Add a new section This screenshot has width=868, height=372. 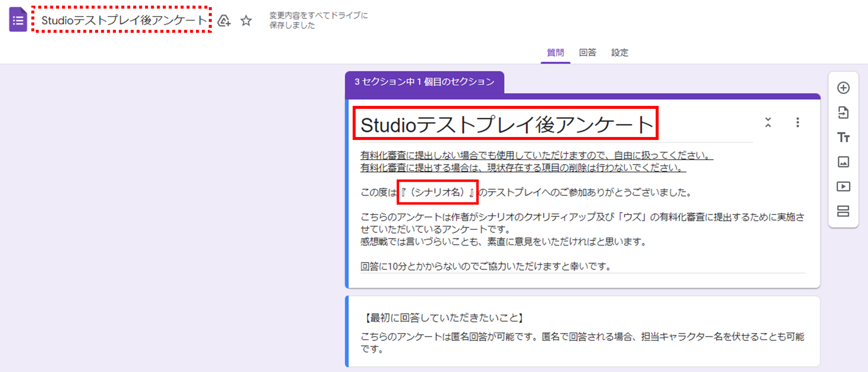843,211
